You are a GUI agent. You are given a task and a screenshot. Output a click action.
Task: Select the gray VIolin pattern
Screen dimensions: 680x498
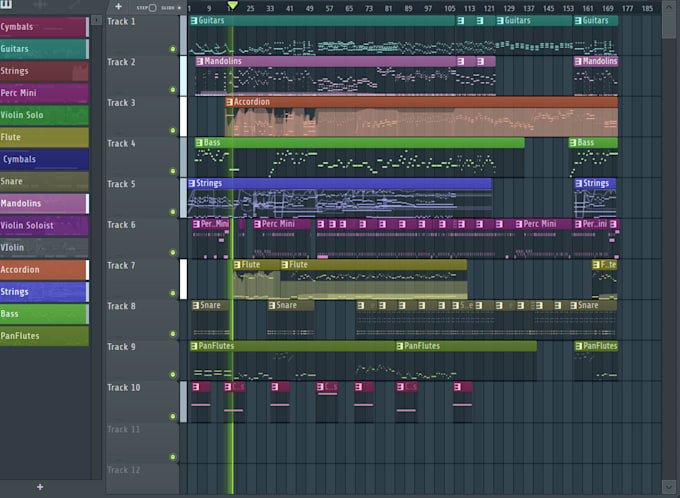pos(44,248)
